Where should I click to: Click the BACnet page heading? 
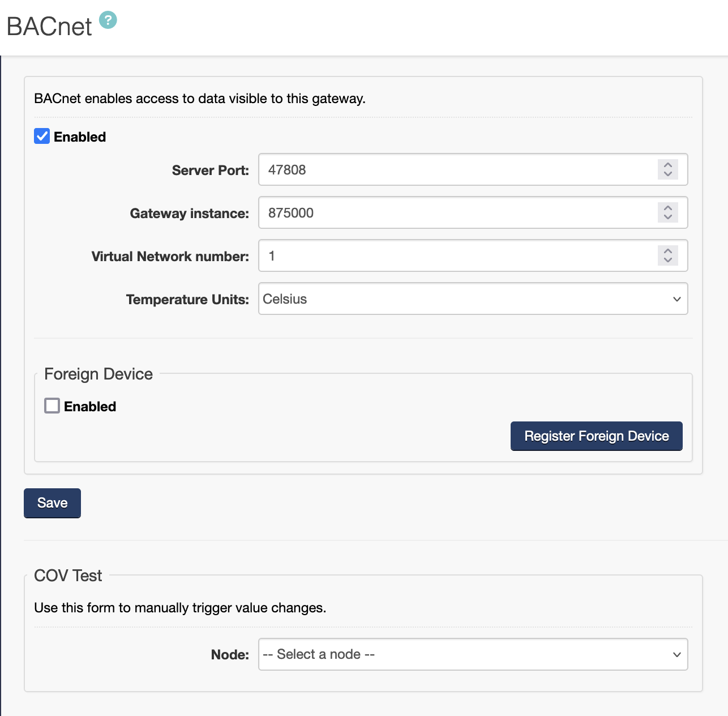pyautogui.click(x=49, y=27)
